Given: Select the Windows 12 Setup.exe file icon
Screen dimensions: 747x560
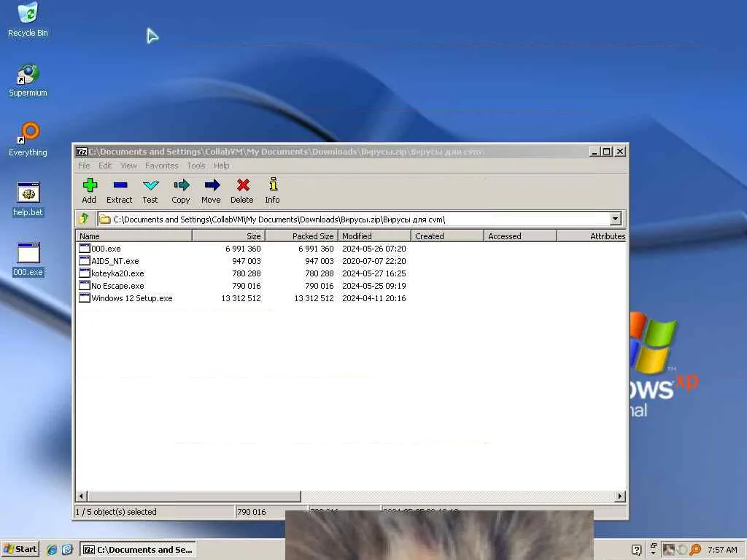Looking at the screenshot, I should tap(85, 297).
